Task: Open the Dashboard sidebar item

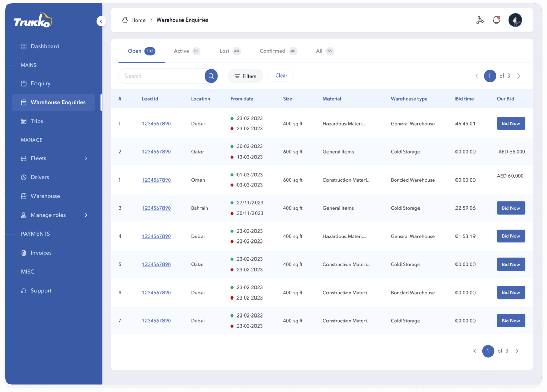Action: tap(45, 46)
